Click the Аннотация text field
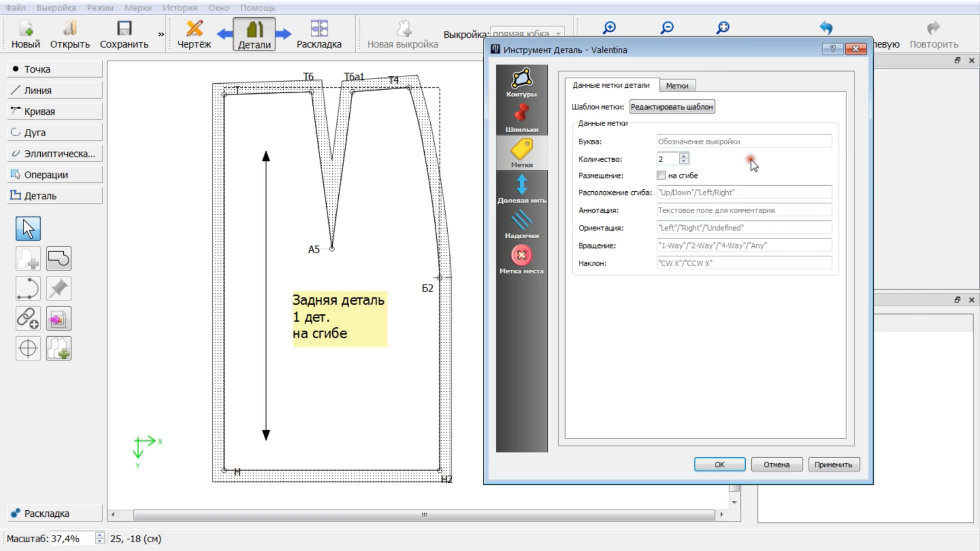This screenshot has height=551, width=980. point(744,210)
